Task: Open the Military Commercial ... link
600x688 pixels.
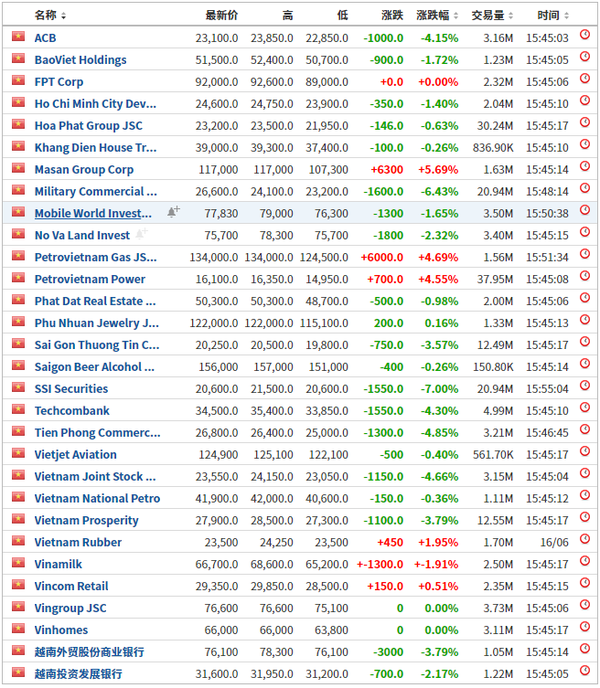Action: tap(96, 191)
